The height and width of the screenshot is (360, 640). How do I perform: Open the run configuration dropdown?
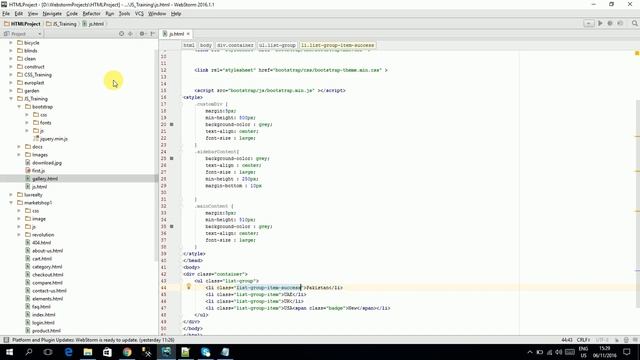pyautogui.click(x=588, y=24)
